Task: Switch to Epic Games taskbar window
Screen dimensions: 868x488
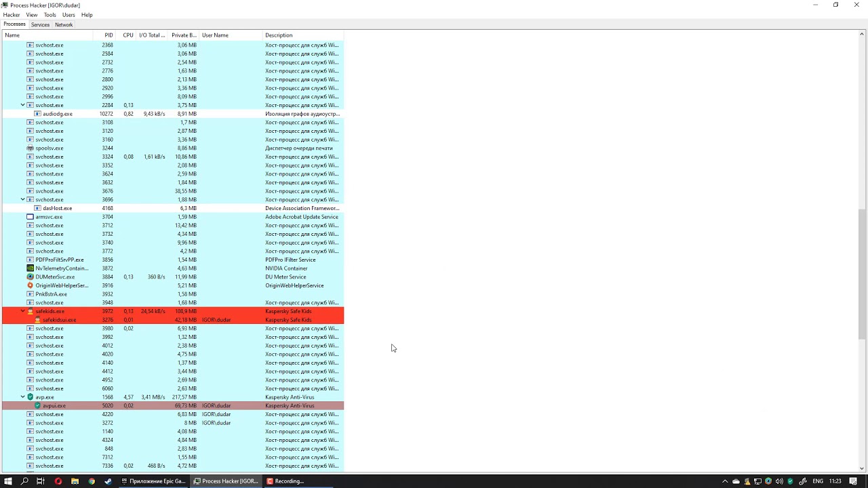Action: coord(153,481)
